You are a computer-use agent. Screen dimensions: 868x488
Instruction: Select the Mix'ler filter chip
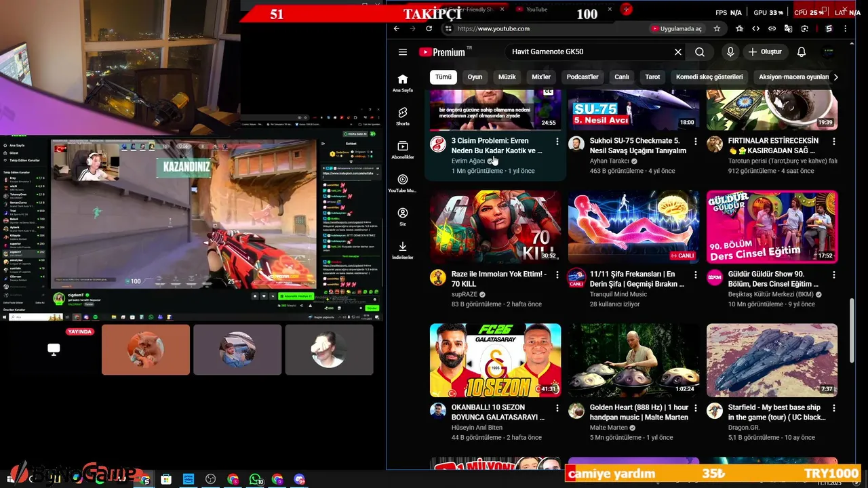pos(541,77)
